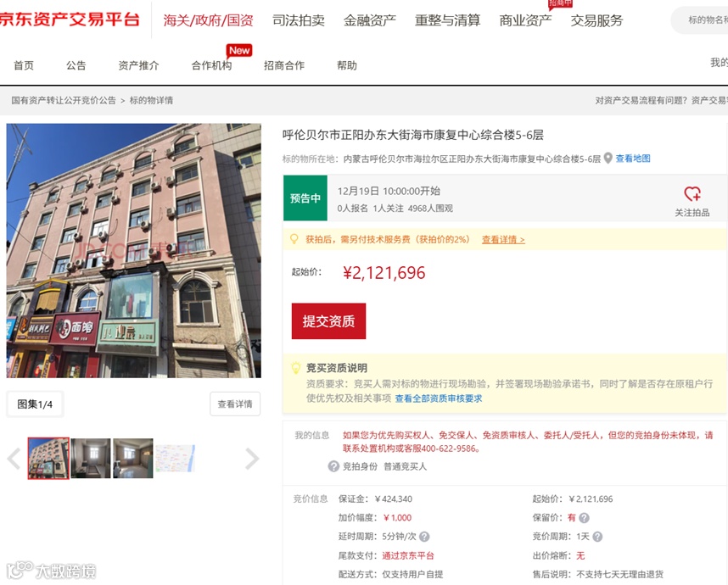Click the deposit amount ¥424,340
Screen dimensions: 728x585
click(393, 499)
